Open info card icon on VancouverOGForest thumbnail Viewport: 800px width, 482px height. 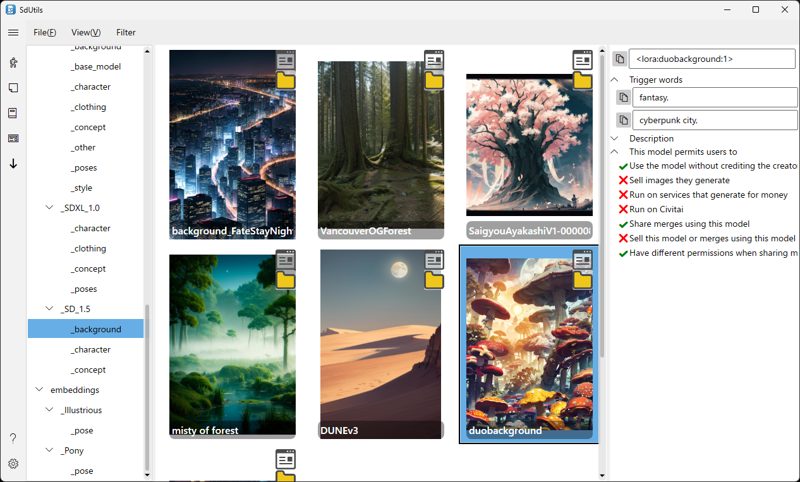click(434, 60)
